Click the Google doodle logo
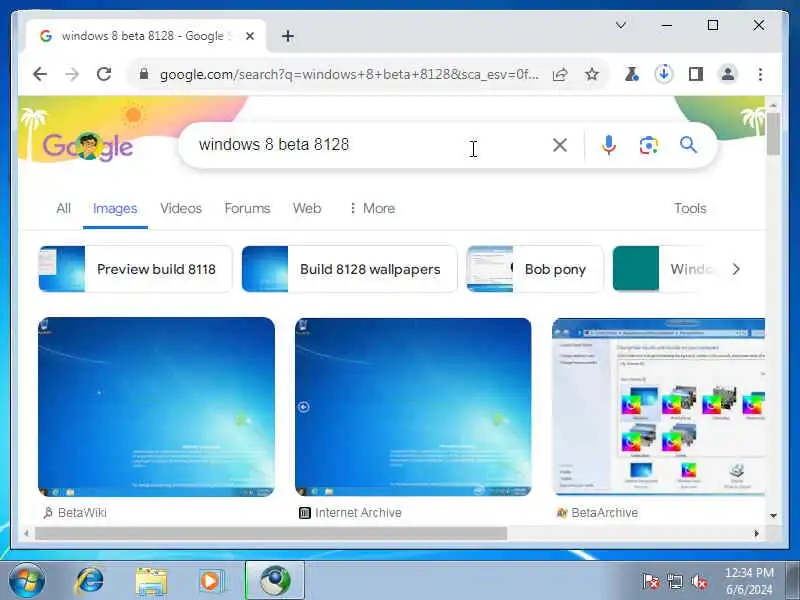The height and width of the screenshot is (600, 800). [x=88, y=147]
